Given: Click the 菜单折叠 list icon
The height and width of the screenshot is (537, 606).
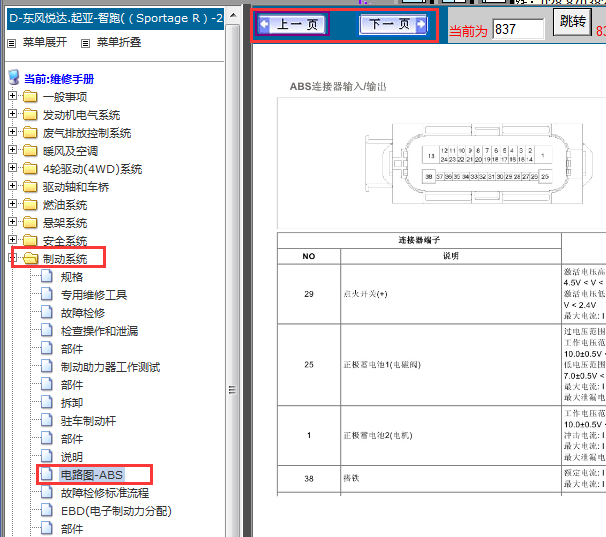Looking at the screenshot, I should click(85, 43).
